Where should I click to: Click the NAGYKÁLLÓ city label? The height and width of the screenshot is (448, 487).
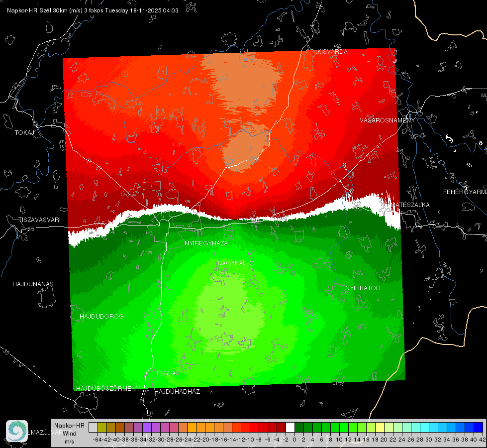click(236, 263)
